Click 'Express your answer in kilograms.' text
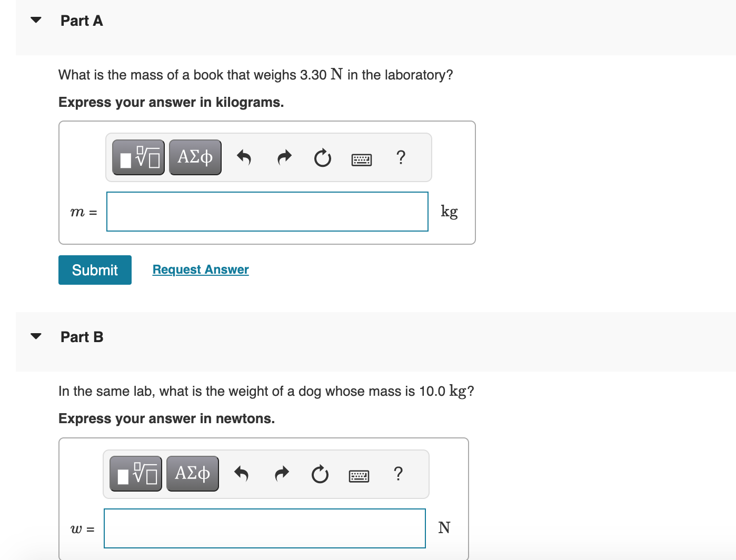 pos(171,102)
